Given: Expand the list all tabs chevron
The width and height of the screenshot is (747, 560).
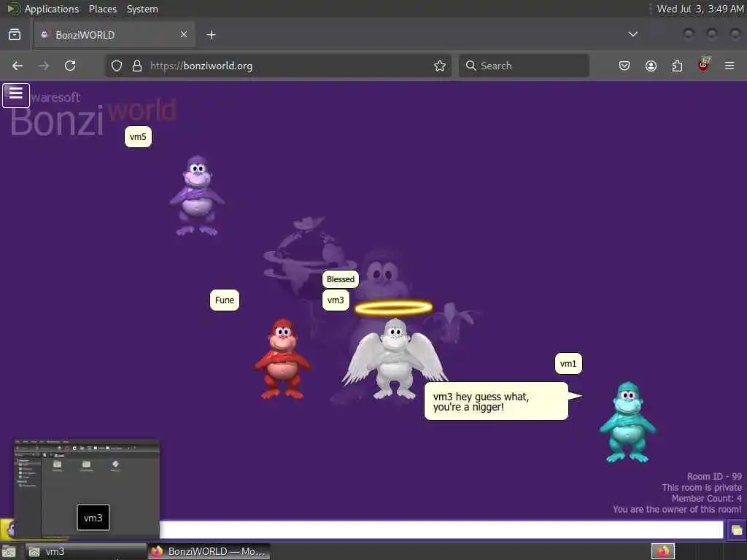Looking at the screenshot, I should coord(632,34).
